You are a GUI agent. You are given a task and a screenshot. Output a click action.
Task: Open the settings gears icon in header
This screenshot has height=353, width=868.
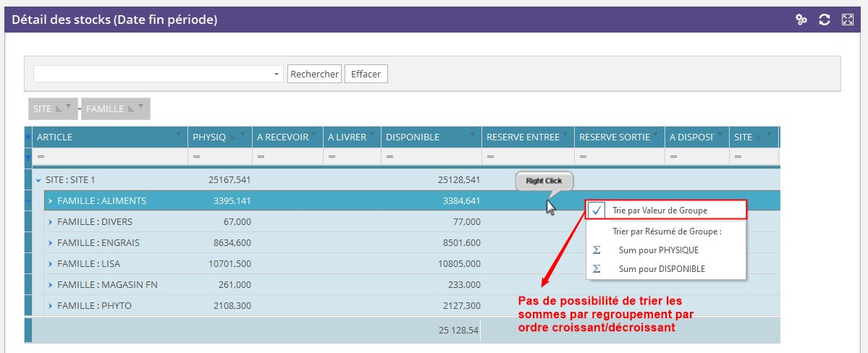tap(801, 20)
